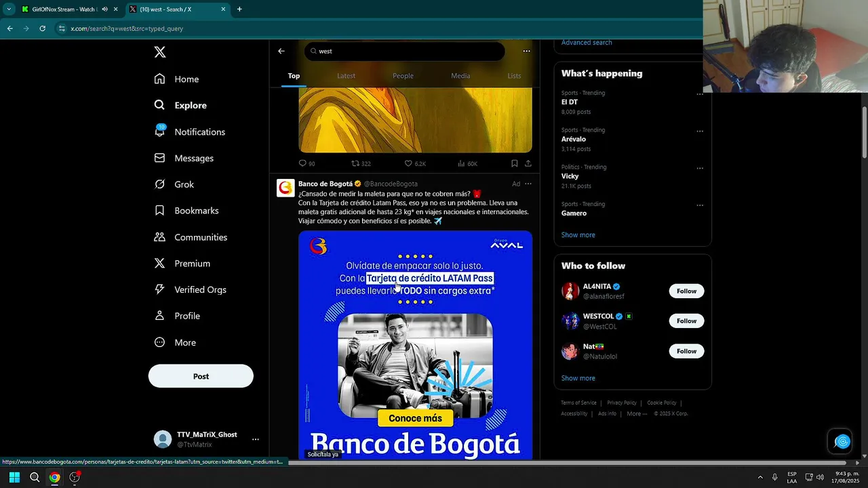Open options for Arévalo trend
The image size is (868, 488).
point(700,131)
